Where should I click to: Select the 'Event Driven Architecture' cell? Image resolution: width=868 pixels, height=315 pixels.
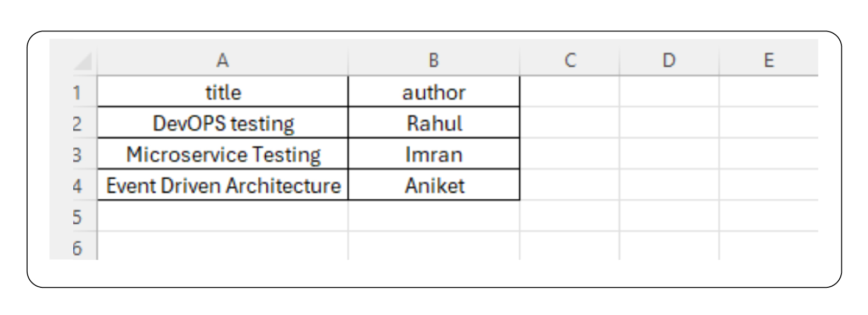pyautogui.click(x=224, y=185)
